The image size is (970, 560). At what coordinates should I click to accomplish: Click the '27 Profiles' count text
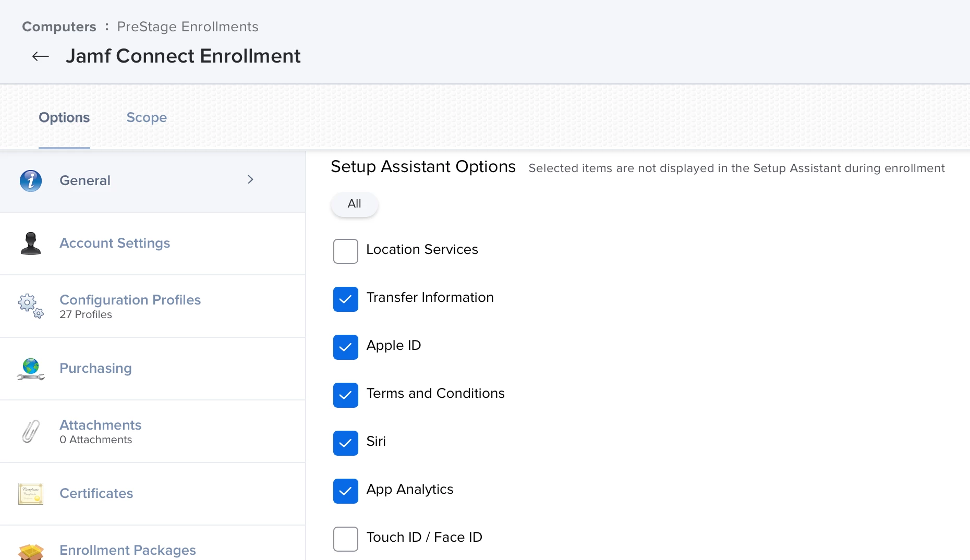point(86,314)
